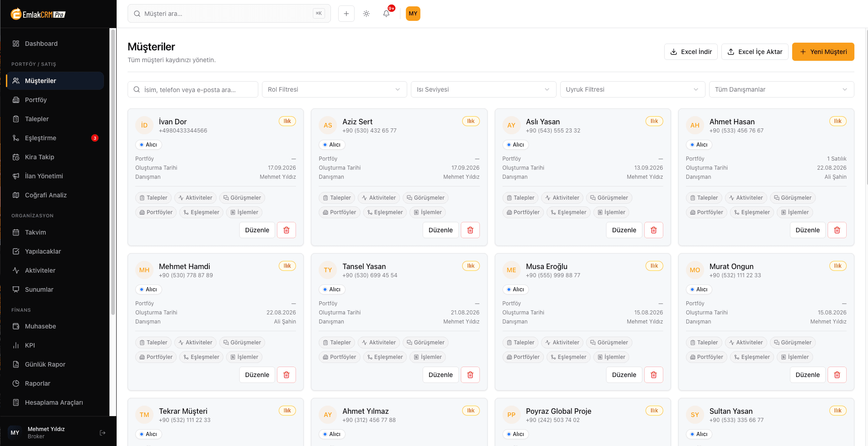Go to Portföy in the sidebar
Screen dimensions: 868x446
(55, 100)
